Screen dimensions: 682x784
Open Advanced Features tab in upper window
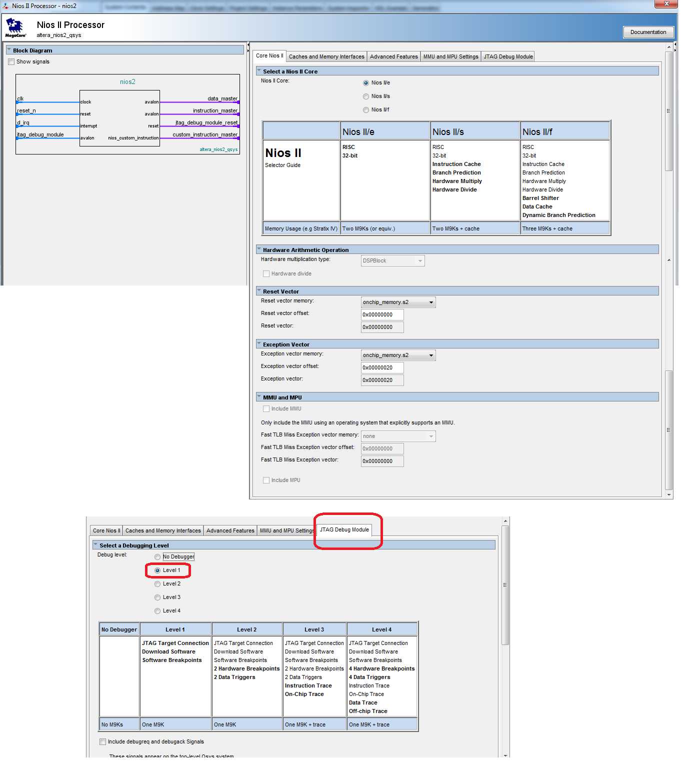point(393,56)
